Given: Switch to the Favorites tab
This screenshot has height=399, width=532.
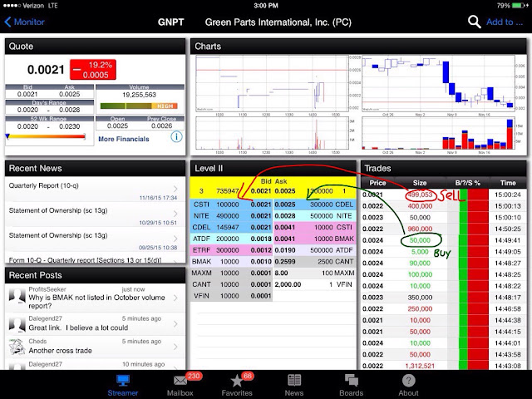Looking at the screenshot, I should [x=237, y=386].
